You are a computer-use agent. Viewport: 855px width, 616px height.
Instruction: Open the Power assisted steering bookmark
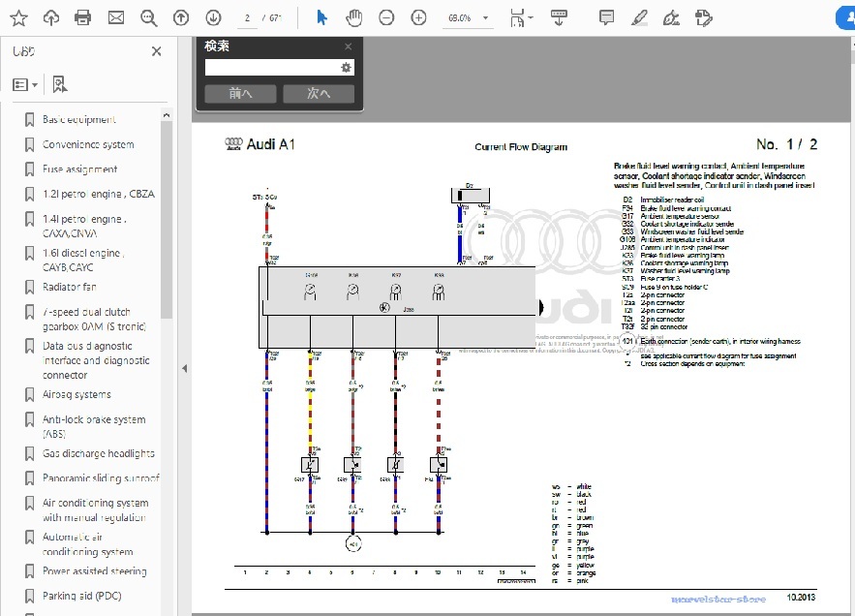coord(95,571)
